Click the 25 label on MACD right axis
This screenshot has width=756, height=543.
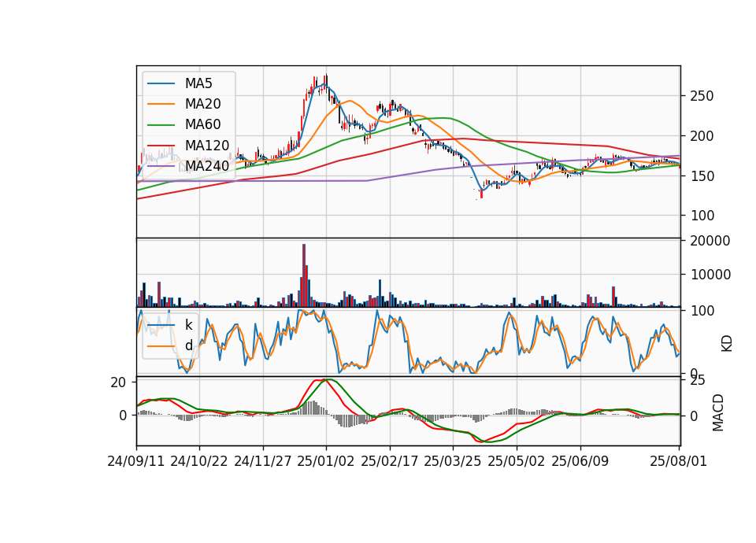(698, 381)
